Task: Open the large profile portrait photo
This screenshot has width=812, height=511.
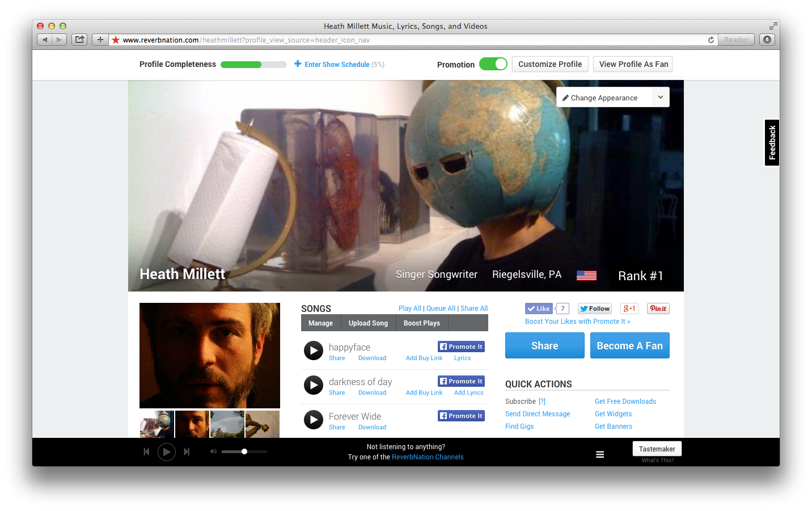Action: click(210, 356)
